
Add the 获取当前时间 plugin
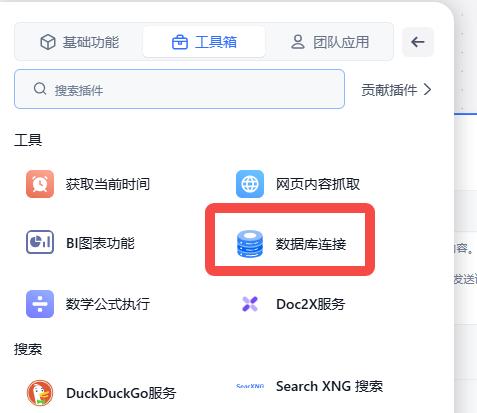tap(88, 184)
